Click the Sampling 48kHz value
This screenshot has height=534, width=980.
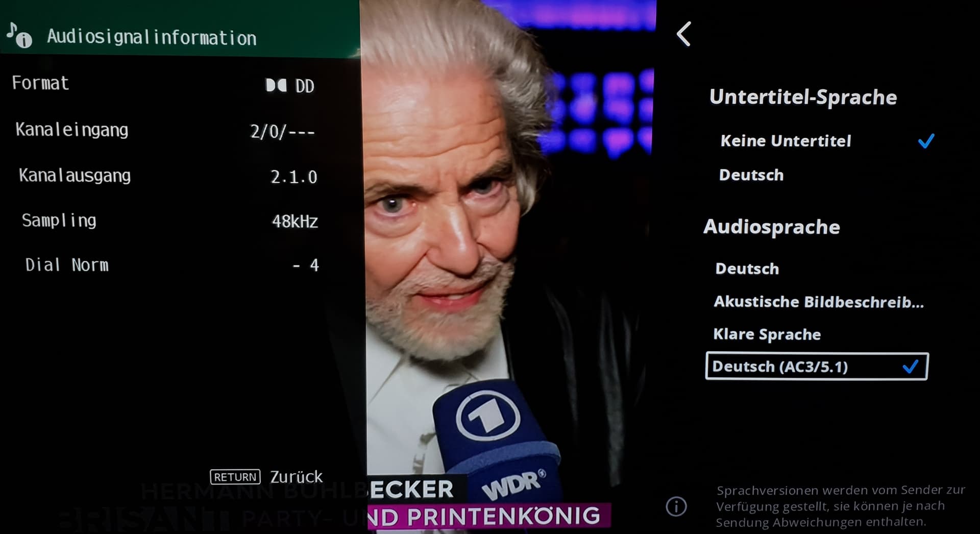pyautogui.click(x=295, y=221)
